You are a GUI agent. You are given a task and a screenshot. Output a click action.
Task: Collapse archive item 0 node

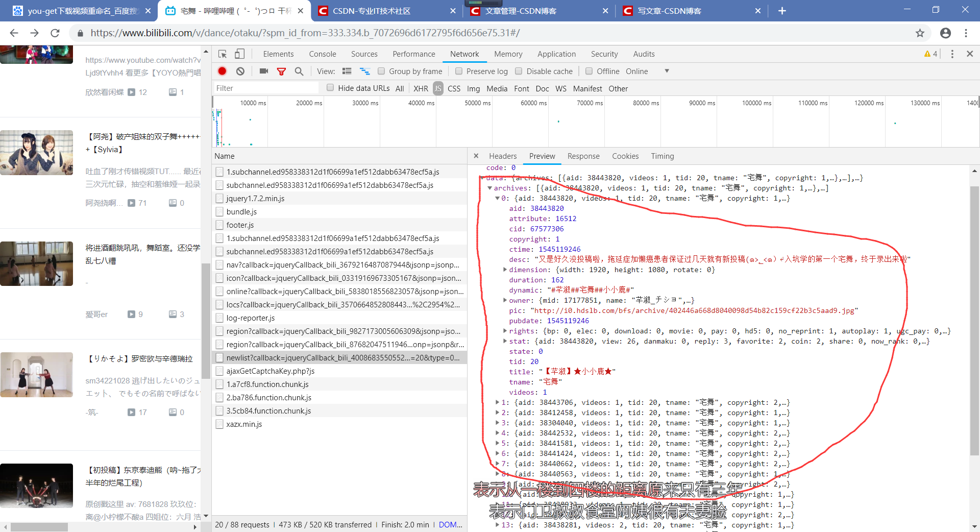coord(497,198)
